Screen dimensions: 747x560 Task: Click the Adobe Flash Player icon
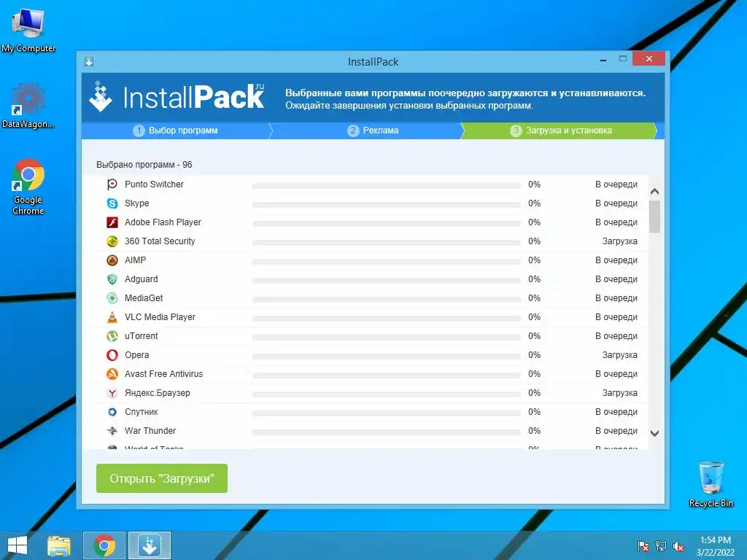112,222
